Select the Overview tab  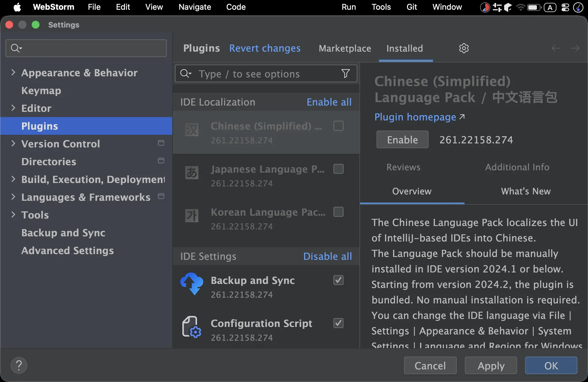coord(412,191)
